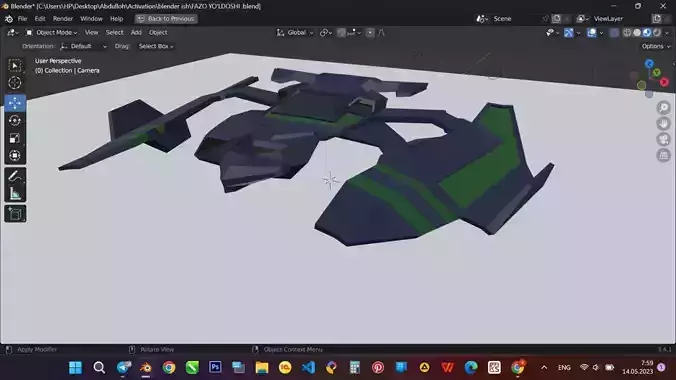676x380 pixels.
Task: Open the Global transform orientation dropdown
Action: (x=295, y=32)
